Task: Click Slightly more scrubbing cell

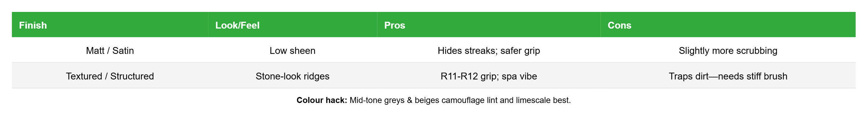Action: click(728, 50)
